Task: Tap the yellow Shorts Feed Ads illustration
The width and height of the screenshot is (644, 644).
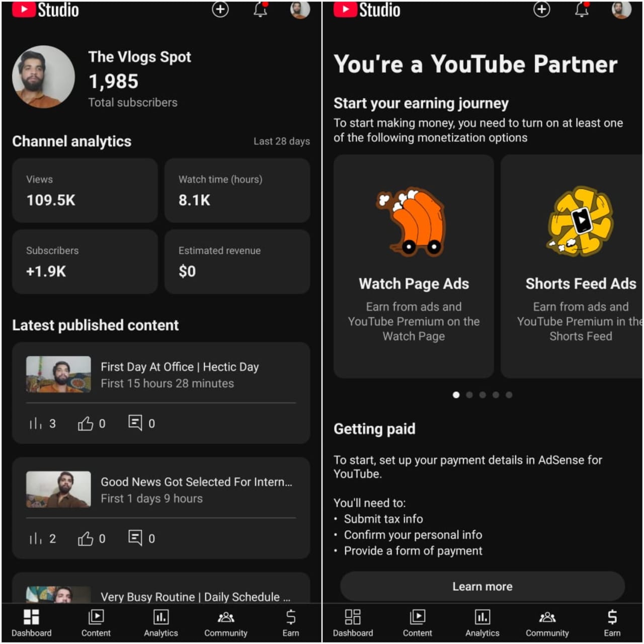Action: pyautogui.click(x=581, y=221)
